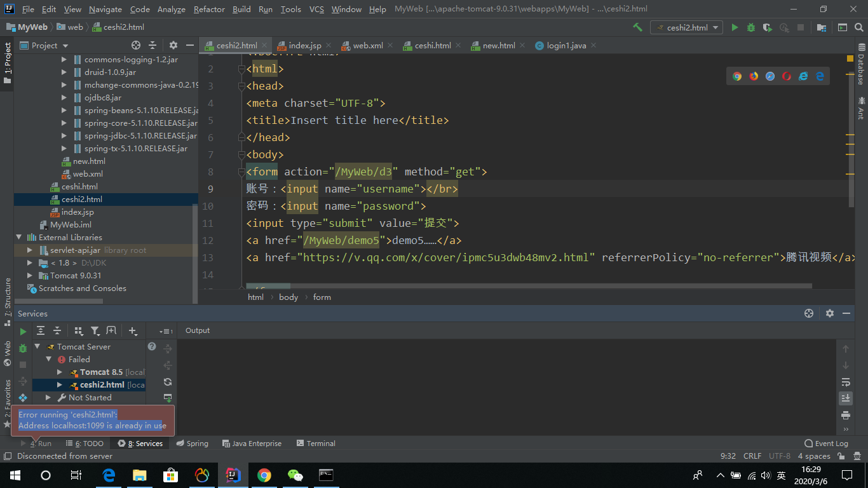The width and height of the screenshot is (868, 488).
Task: Open the Project Structure icon
Action: 822,27
